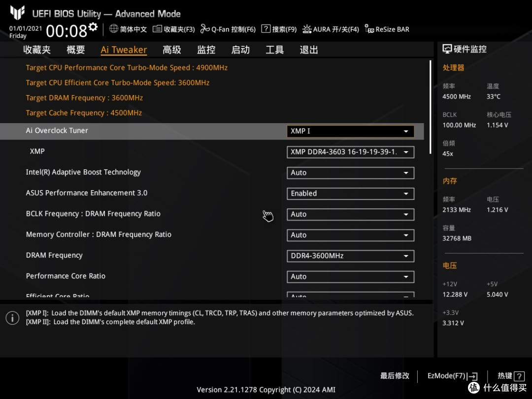Click the 搜索(F9) button
This screenshot has height=399, width=532.
[x=279, y=29]
